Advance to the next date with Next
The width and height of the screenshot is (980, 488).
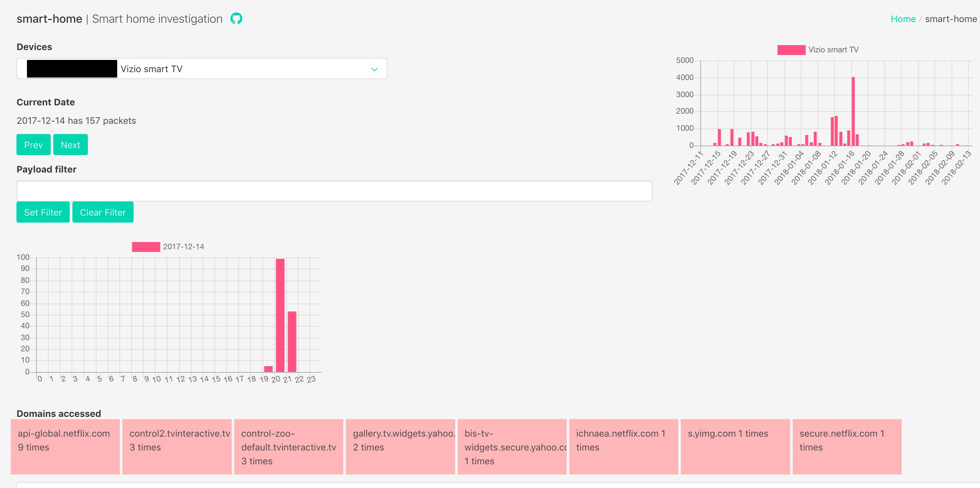tap(70, 145)
